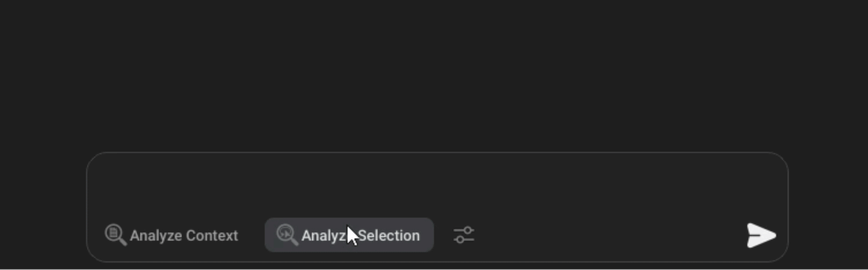This screenshot has height=270, width=868.
Task: Toggle the highlighted Analyze Selection option
Action: coord(349,235)
